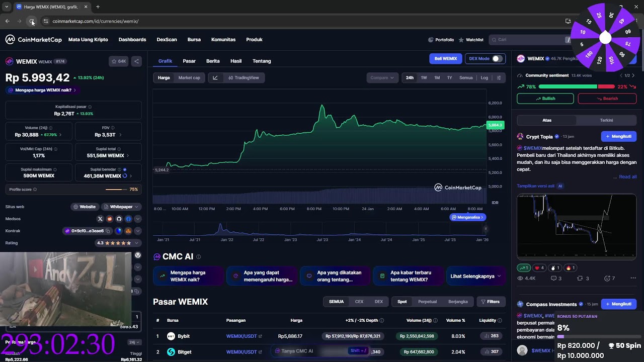This screenshot has width=644, height=362.
Task: Reload the page with browser refresh icon
Action: (31, 21)
